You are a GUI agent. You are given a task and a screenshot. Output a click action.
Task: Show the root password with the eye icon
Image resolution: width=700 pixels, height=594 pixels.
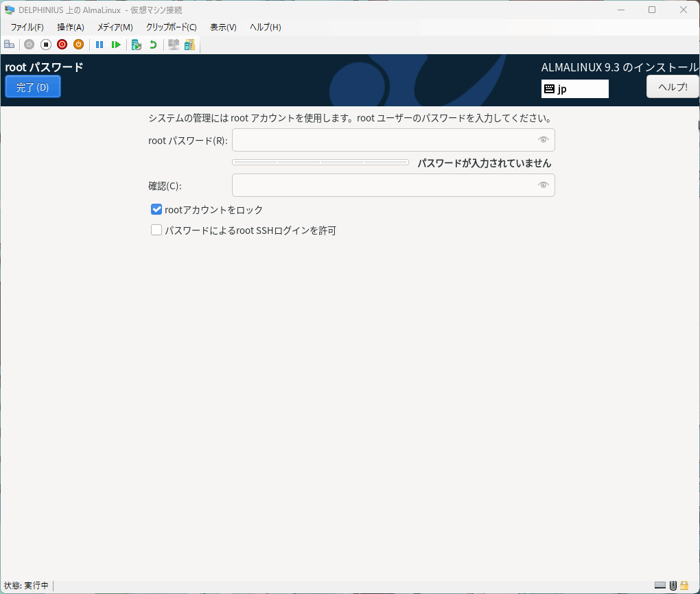(x=544, y=140)
